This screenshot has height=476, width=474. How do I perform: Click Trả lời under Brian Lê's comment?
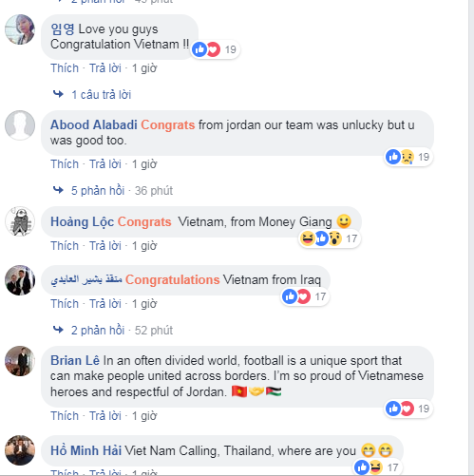pyautogui.click(x=105, y=416)
